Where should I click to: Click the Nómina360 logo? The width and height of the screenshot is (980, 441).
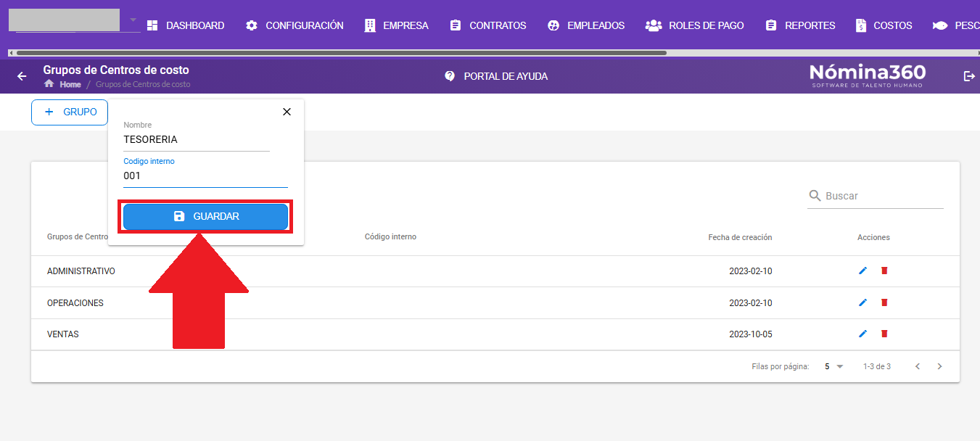coord(868,75)
